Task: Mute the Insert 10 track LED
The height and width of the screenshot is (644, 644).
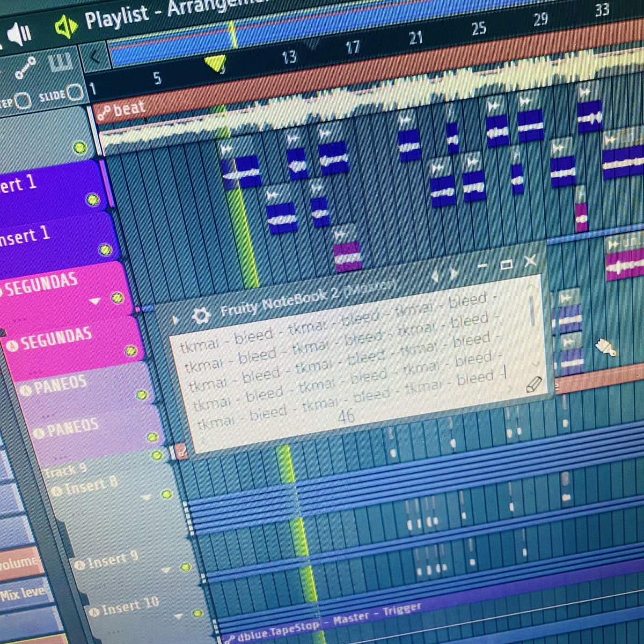Action: (197, 613)
